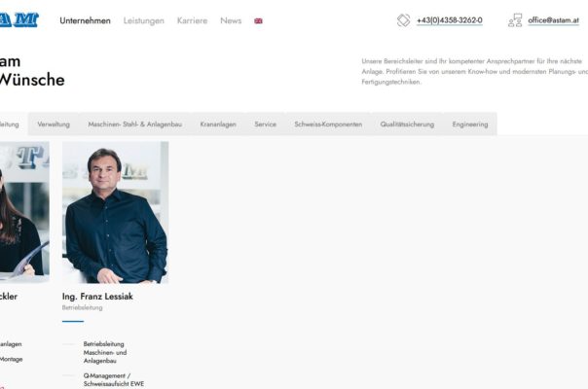Click the partially visible woman's photo
588x389 pixels.
(24, 211)
